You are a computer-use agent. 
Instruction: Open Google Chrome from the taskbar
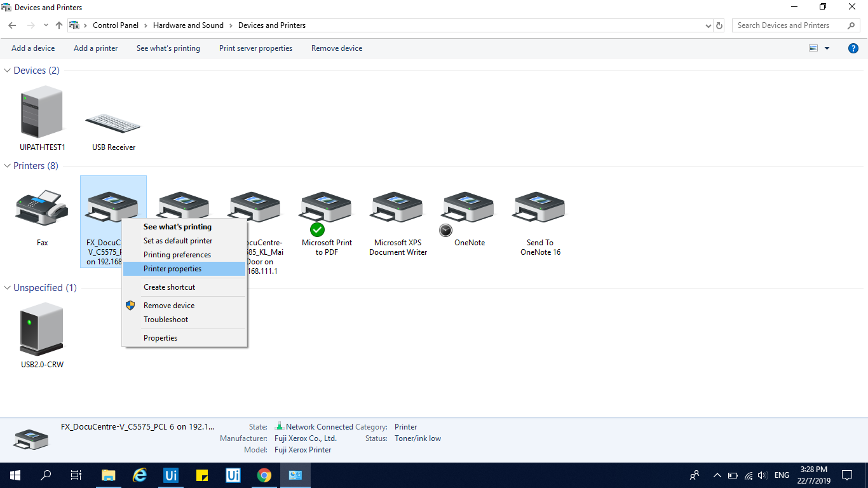pyautogui.click(x=264, y=475)
